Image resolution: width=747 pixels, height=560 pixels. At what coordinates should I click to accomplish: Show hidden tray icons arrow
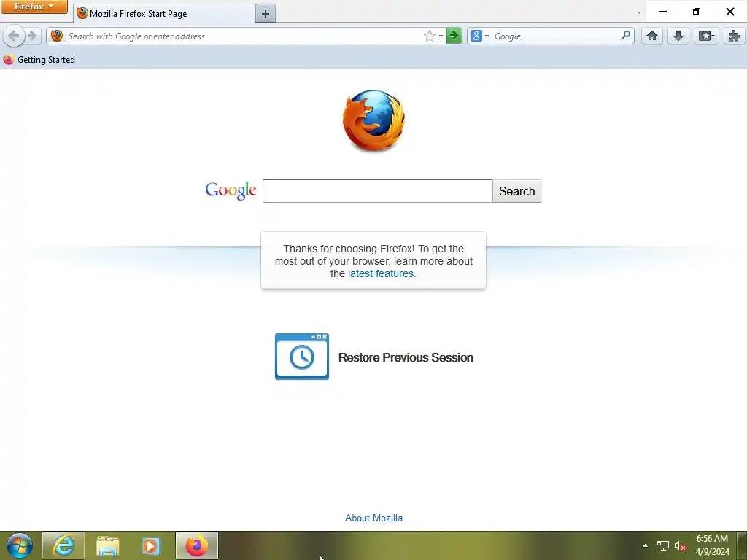[x=645, y=545]
